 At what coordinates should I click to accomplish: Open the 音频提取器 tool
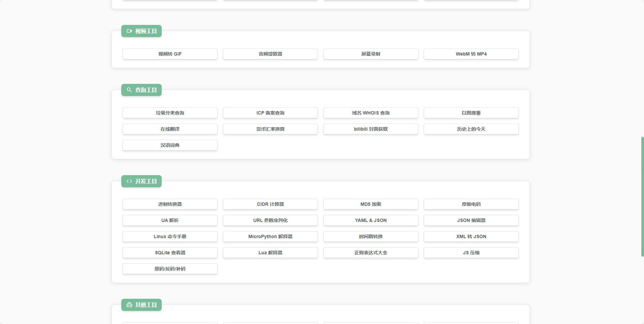[x=270, y=54]
